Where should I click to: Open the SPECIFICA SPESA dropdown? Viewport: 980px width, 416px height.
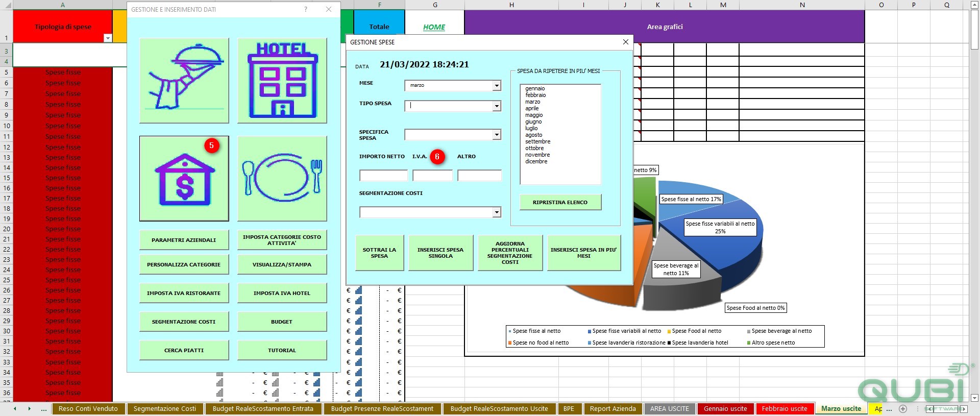coord(497,135)
